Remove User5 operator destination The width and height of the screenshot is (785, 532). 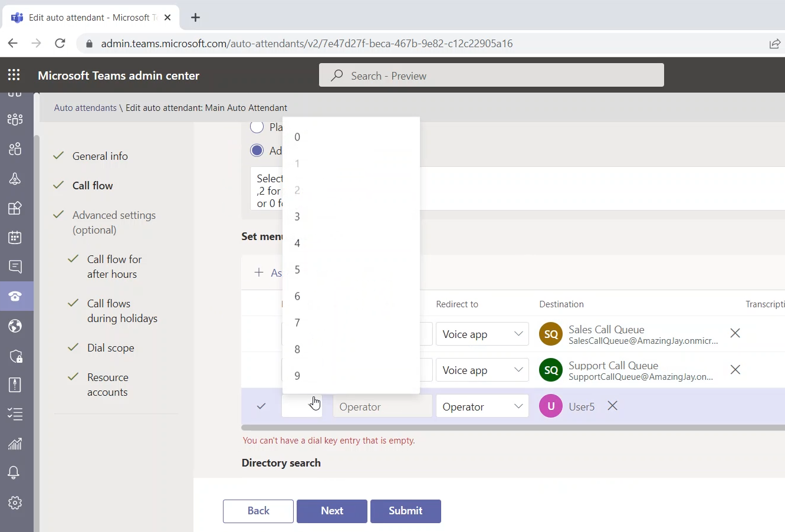click(x=613, y=406)
